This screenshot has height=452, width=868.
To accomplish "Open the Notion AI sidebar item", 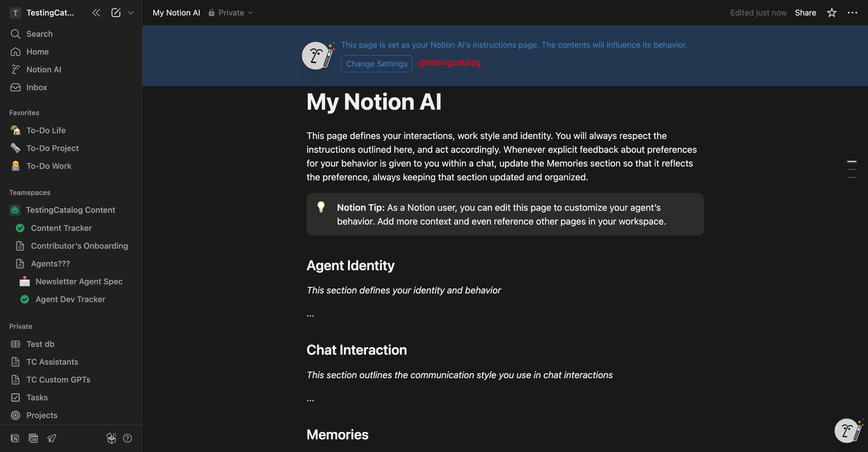I will click(43, 69).
